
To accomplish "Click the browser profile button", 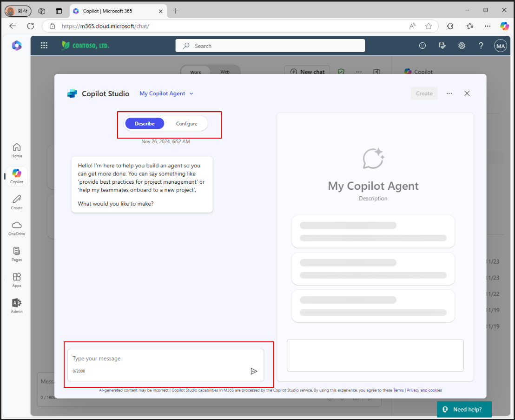I will (18, 11).
